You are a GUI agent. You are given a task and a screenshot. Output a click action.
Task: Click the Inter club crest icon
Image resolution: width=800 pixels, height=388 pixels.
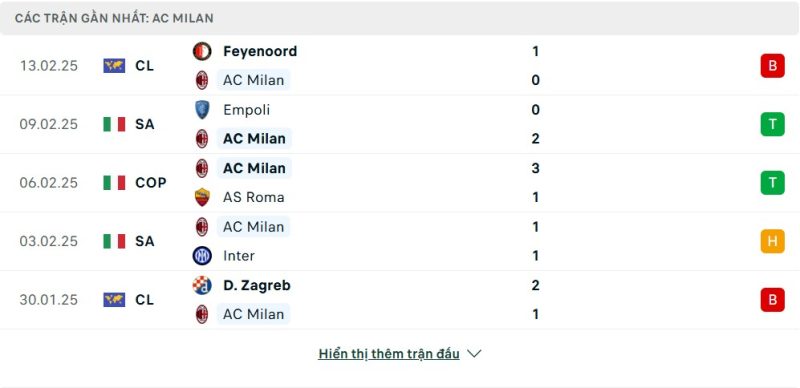202,255
